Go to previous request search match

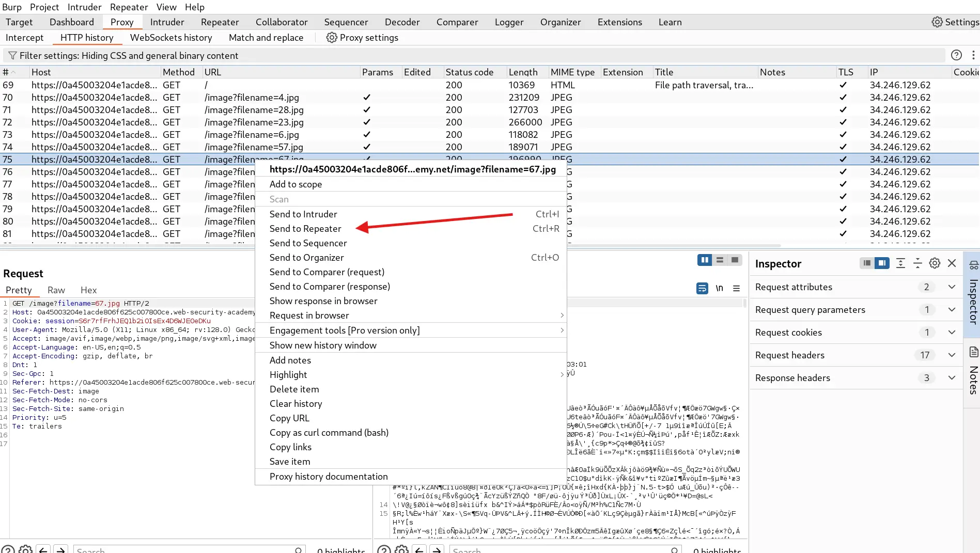click(x=43, y=550)
